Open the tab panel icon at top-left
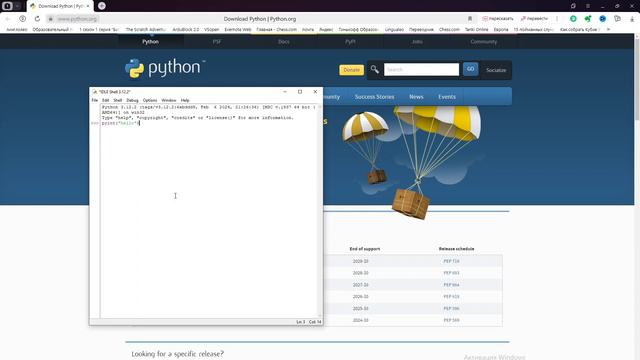 tap(7, 6)
